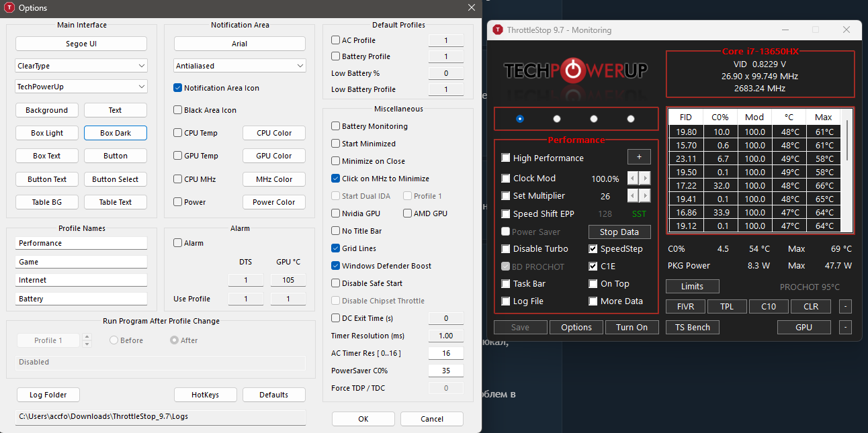868x433 pixels.
Task: Raise Set Multiplier using the right arrow
Action: [645, 196]
